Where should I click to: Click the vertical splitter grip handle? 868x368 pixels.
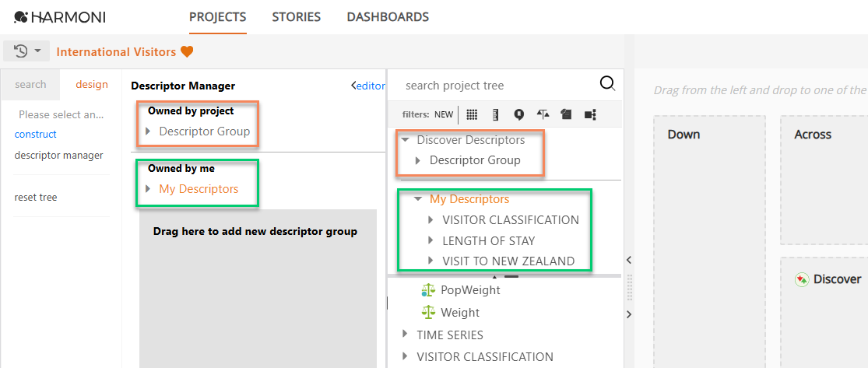tap(629, 286)
